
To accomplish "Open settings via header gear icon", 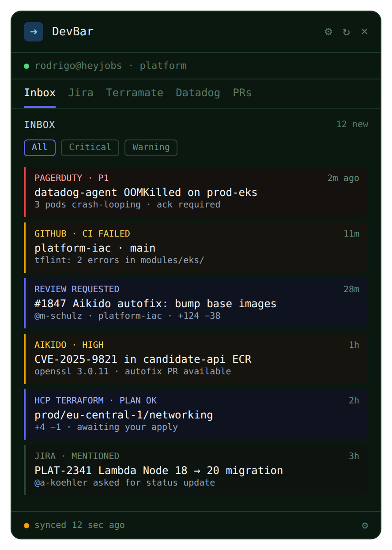I will [x=328, y=32].
